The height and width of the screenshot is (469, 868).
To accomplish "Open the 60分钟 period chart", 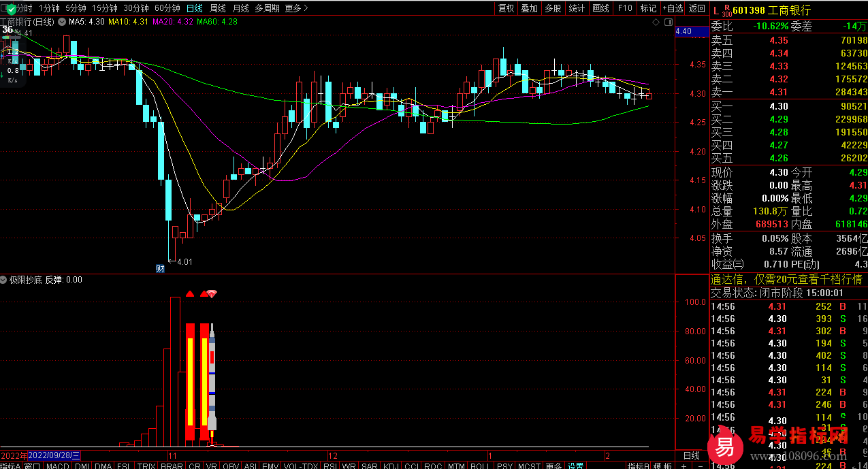I will [x=167, y=8].
